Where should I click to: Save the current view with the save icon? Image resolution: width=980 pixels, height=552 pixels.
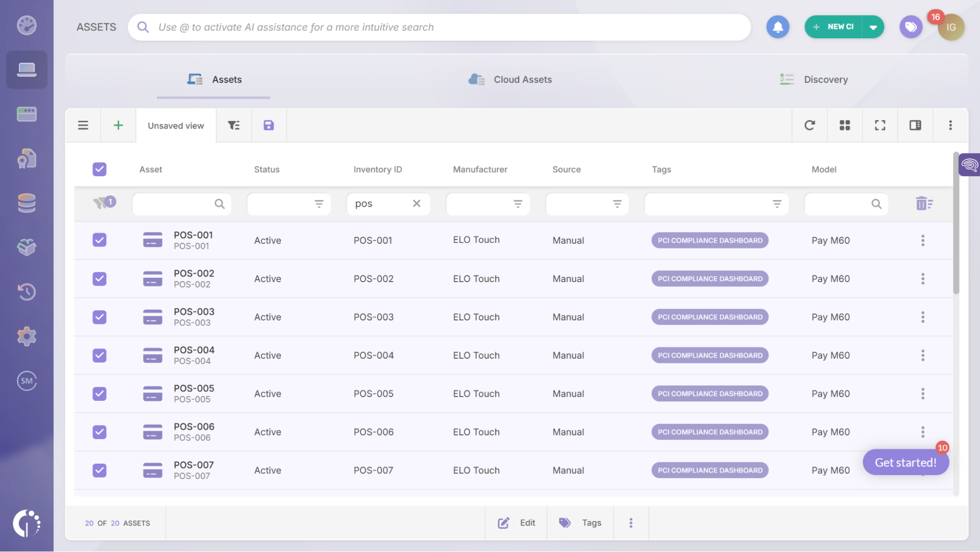[x=268, y=126]
